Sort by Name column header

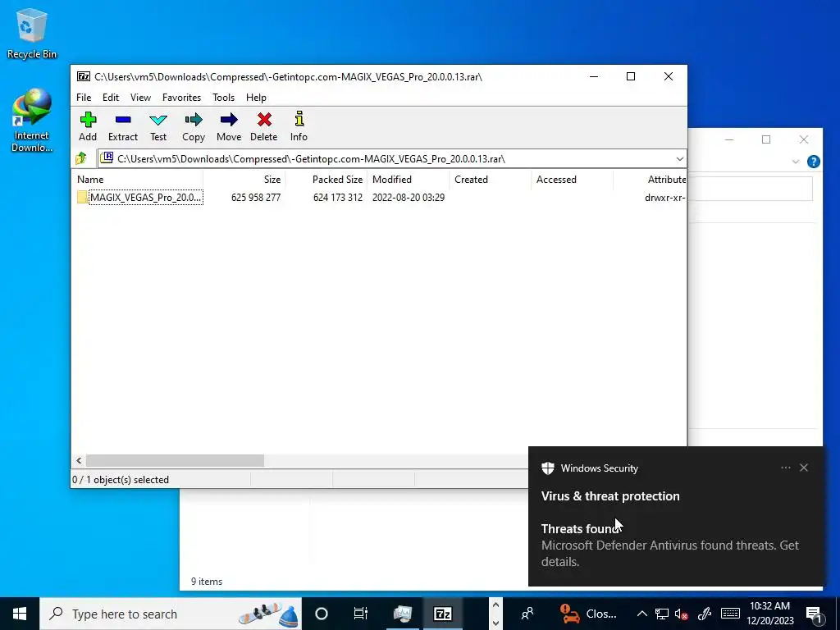point(138,180)
